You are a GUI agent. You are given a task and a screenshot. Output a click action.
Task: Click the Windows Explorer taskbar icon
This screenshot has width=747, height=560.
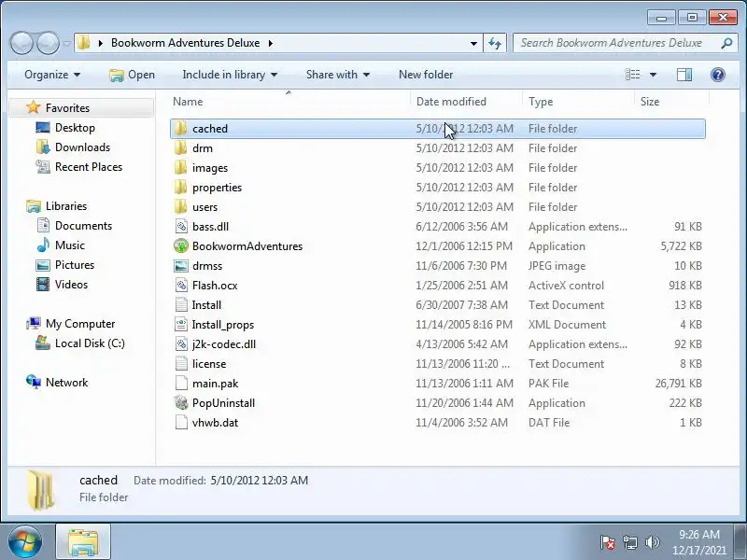tap(83, 542)
